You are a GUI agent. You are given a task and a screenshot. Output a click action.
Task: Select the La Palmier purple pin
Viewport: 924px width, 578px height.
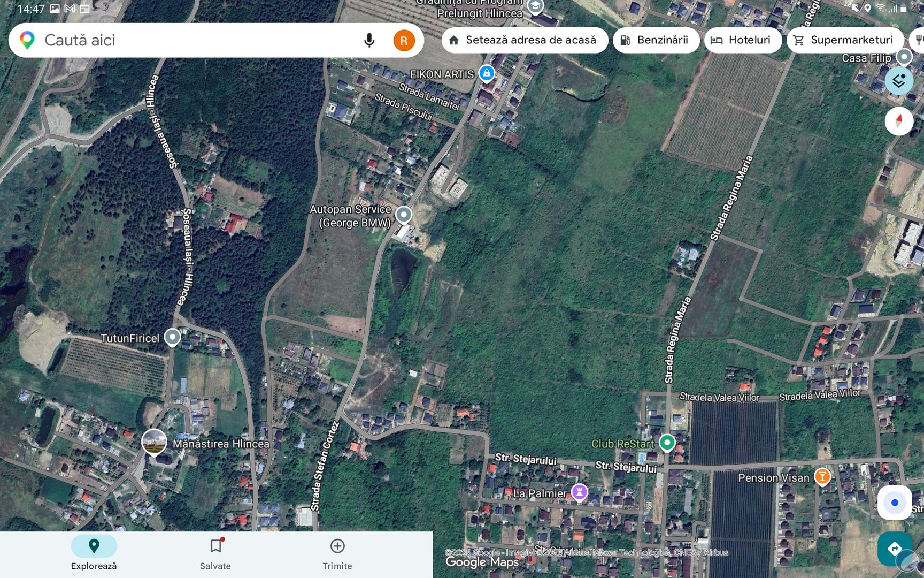tap(579, 491)
